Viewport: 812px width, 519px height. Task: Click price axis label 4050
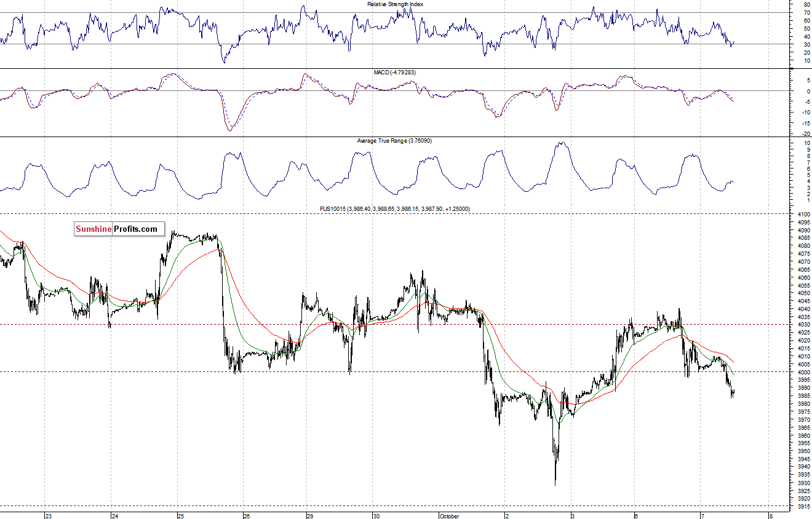click(803, 293)
